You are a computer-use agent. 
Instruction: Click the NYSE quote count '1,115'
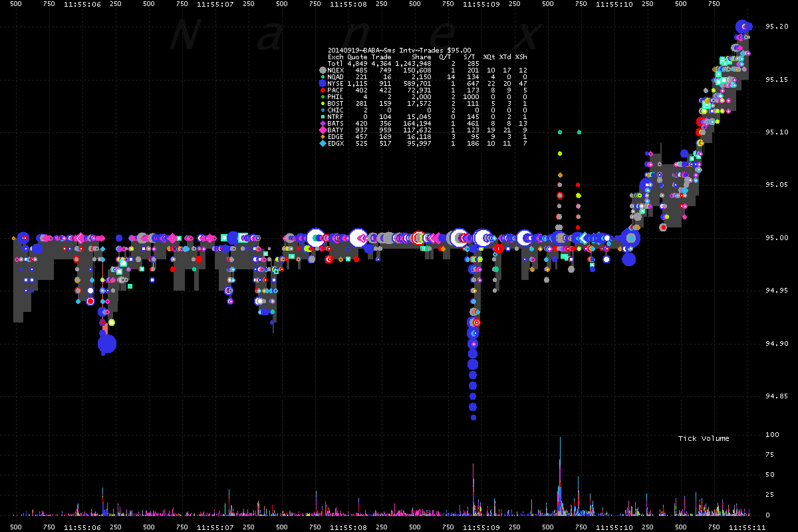(x=357, y=83)
